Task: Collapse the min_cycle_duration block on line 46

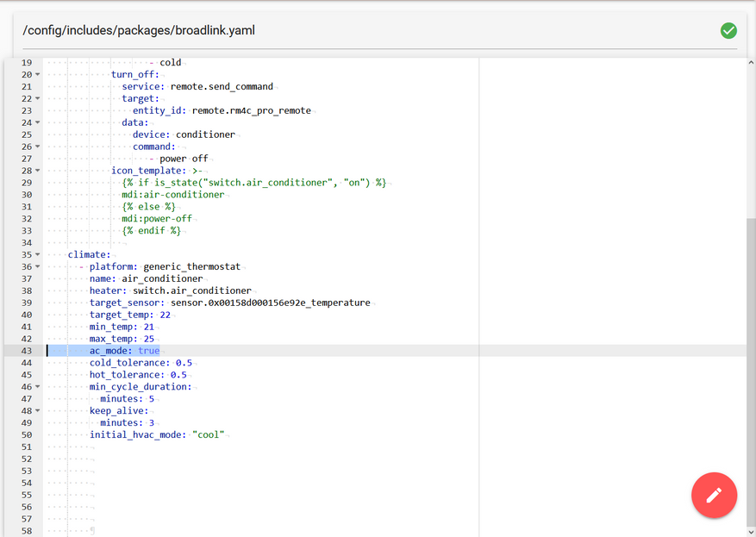Action: coord(38,387)
